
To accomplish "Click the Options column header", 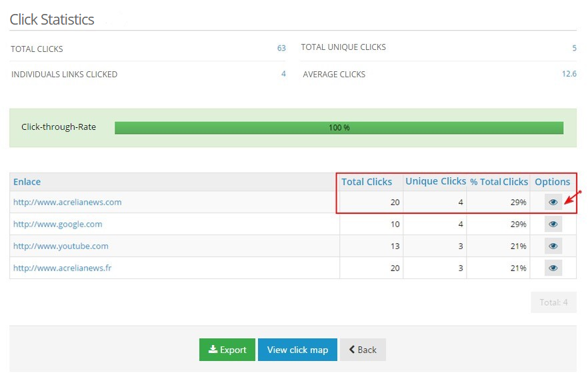I will point(553,182).
